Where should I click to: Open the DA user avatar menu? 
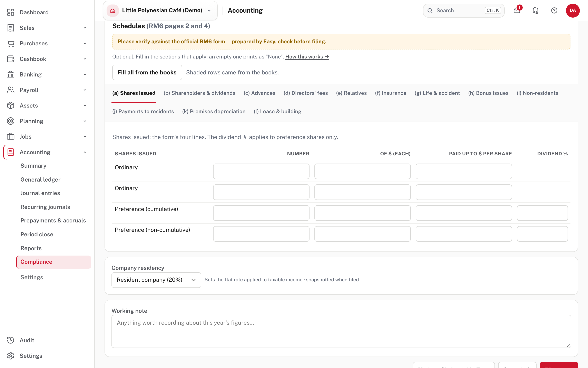[573, 10]
